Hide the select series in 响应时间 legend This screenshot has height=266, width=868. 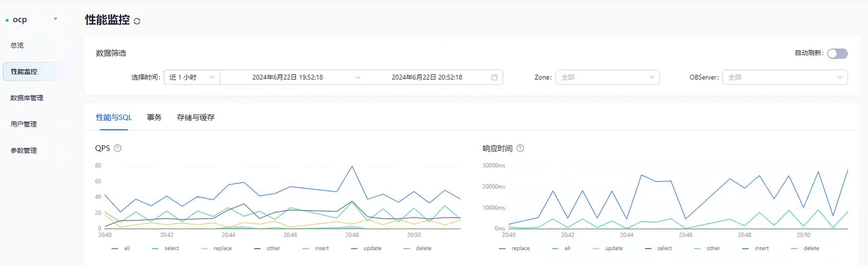coord(659,248)
